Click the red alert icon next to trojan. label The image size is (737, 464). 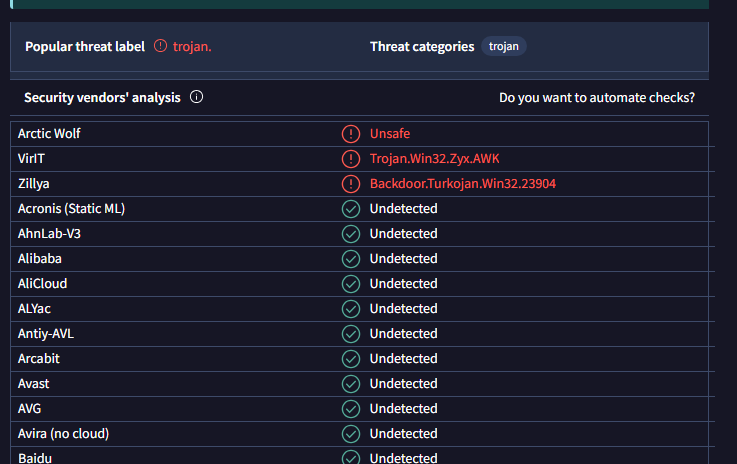[160, 46]
